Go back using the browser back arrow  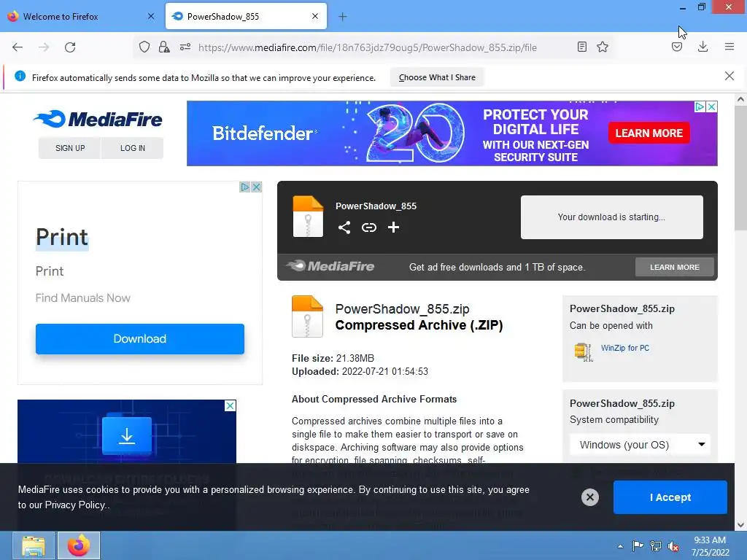pos(18,47)
